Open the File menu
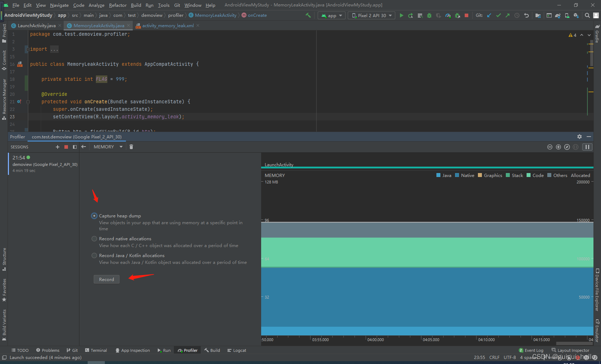The height and width of the screenshot is (364, 601). pyautogui.click(x=16, y=5)
